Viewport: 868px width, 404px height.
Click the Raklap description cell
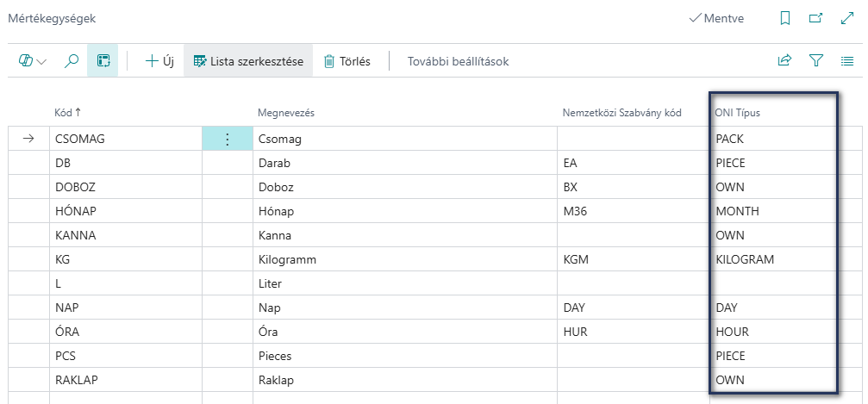pyautogui.click(x=405, y=380)
